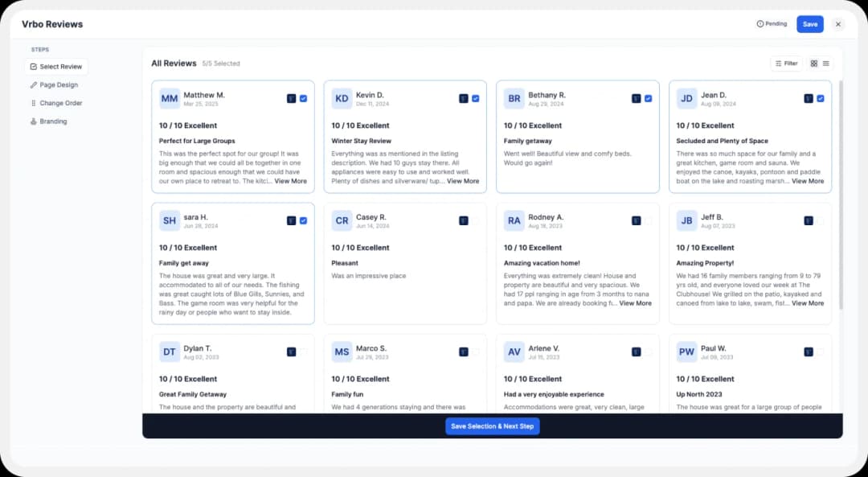Click the Vrbo source icon on Rodney A.'s review
The width and height of the screenshot is (868, 477).
tap(637, 220)
